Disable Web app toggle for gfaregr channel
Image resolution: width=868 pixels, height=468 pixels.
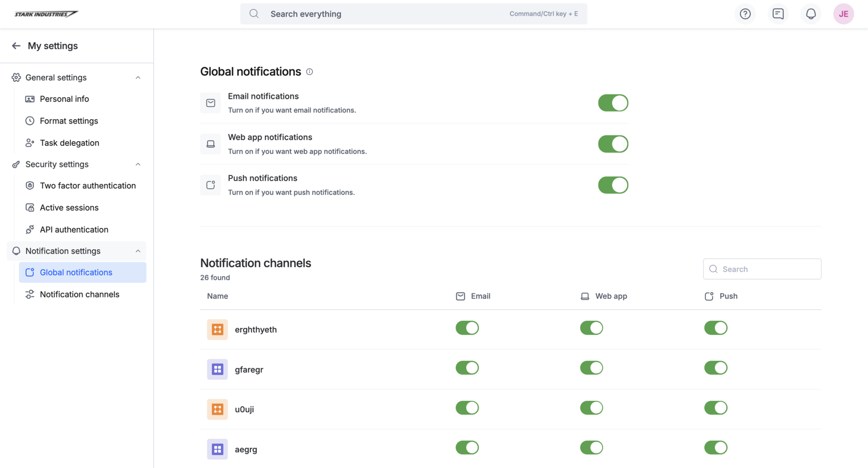(x=591, y=368)
